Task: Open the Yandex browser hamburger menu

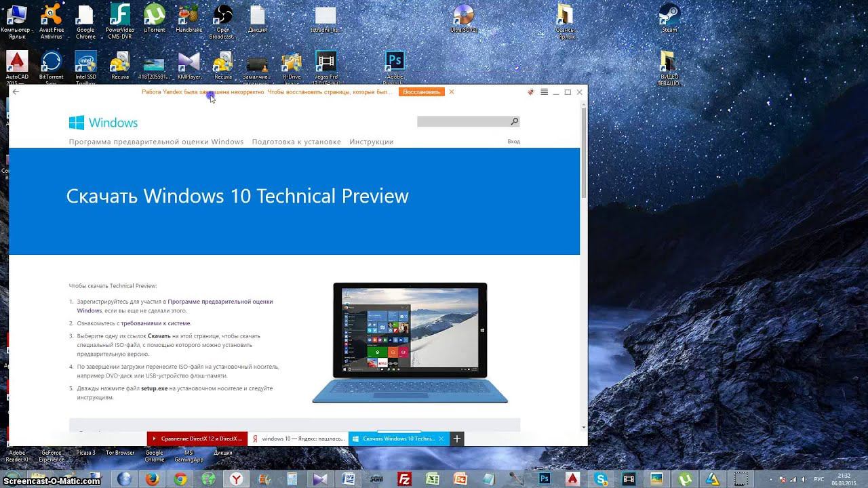Action: [x=544, y=91]
